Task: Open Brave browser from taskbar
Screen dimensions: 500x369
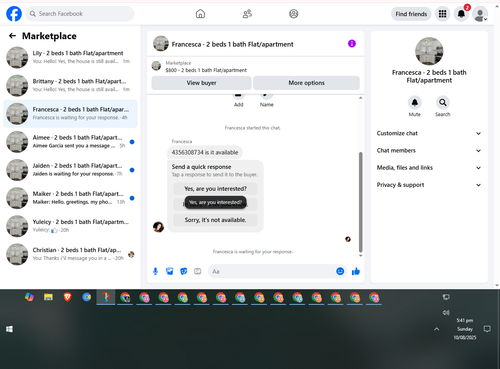Action: [67, 297]
